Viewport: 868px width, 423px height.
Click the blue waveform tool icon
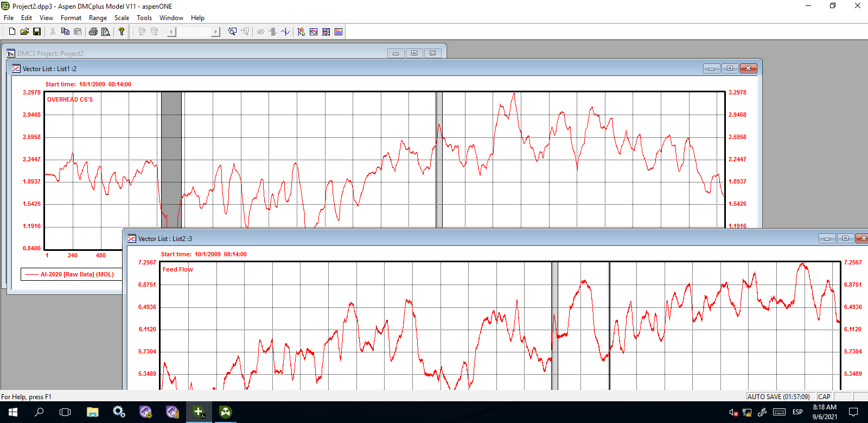[285, 32]
